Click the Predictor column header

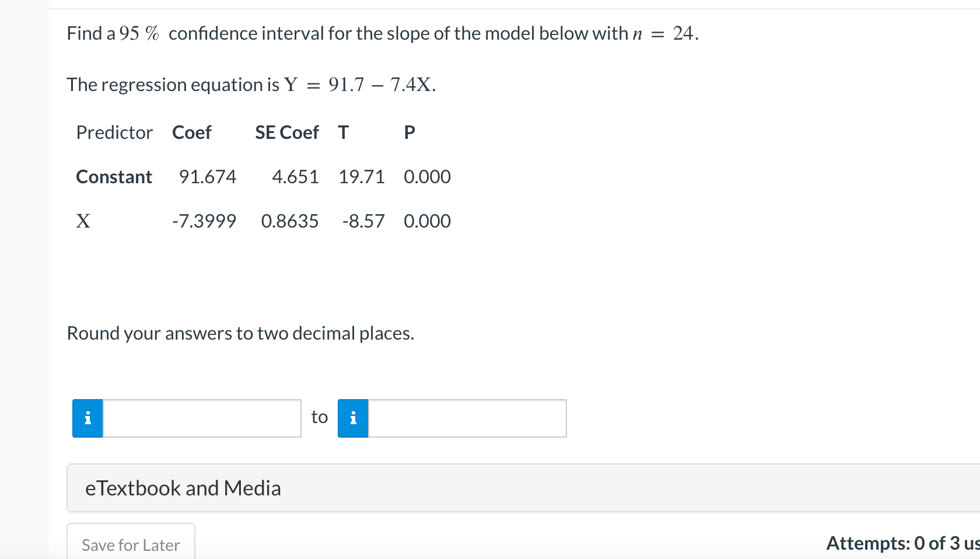114,132
